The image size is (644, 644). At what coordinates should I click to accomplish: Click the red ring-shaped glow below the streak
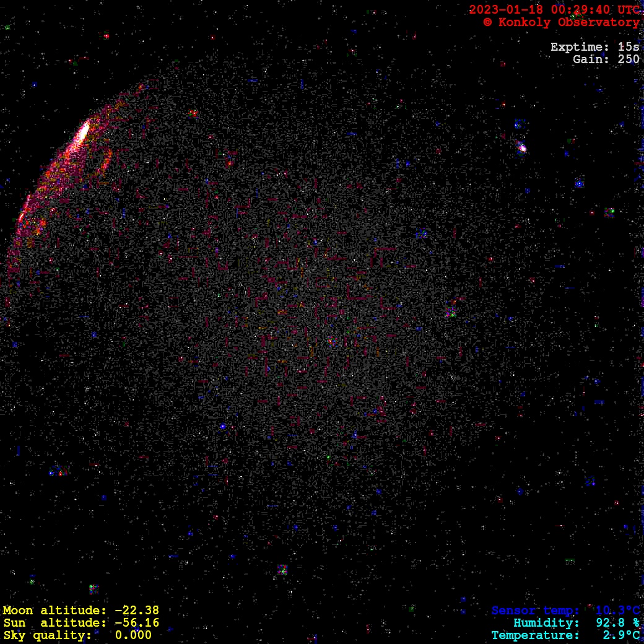(100, 161)
